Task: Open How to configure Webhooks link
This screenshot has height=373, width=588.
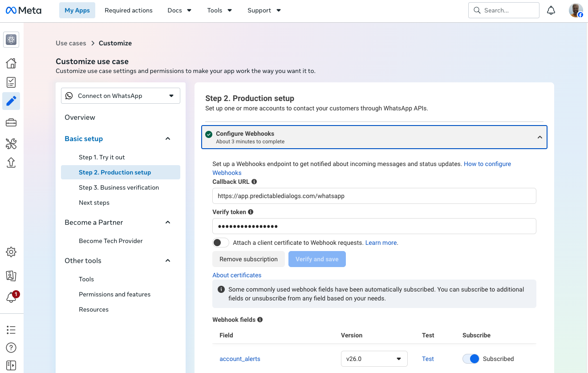Action: pos(487,164)
